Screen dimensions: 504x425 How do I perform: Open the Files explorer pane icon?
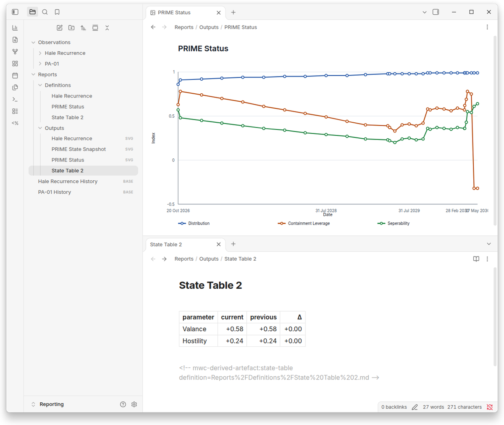tap(32, 12)
